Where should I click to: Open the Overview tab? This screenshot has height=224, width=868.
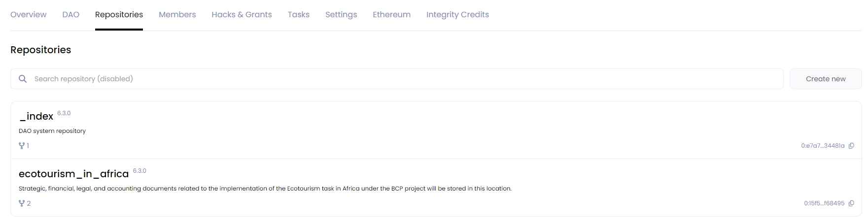pos(29,15)
